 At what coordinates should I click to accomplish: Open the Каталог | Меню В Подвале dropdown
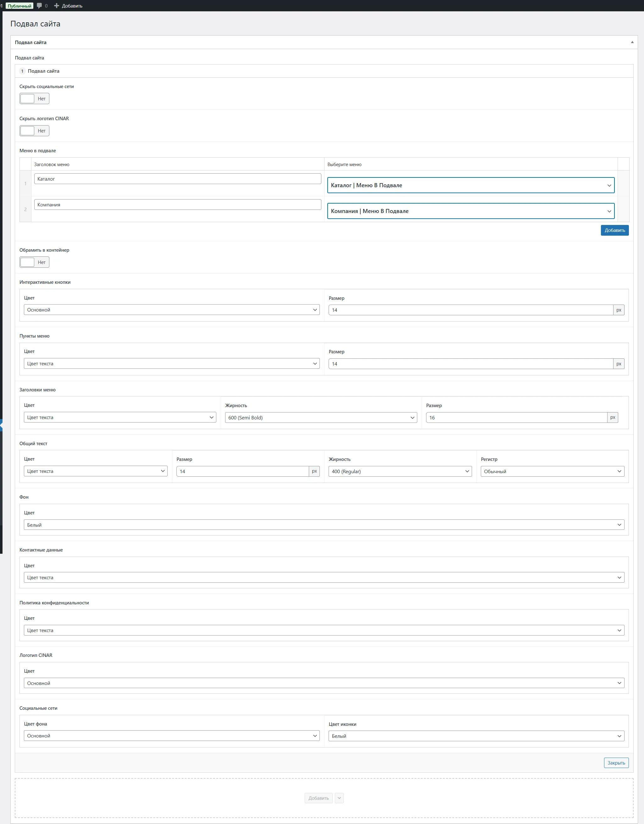point(470,185)
